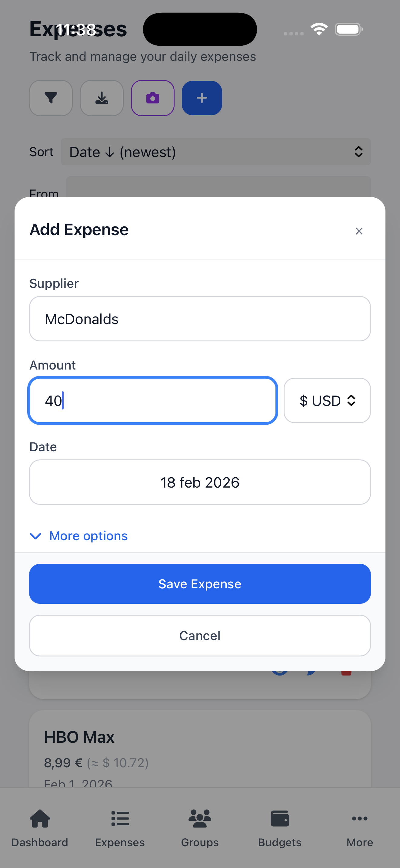Tap the More ellipsis tab
Image resolution: width=400 pixels, height=868 pixels.
359,828
